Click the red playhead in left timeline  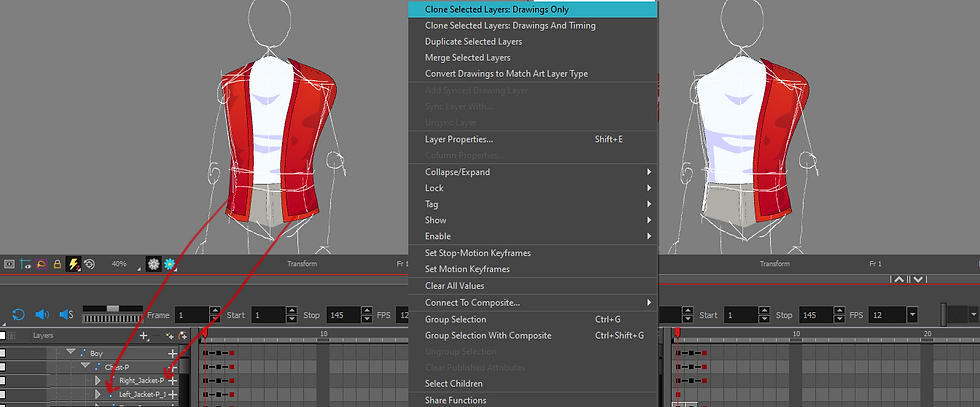(203, 334)
